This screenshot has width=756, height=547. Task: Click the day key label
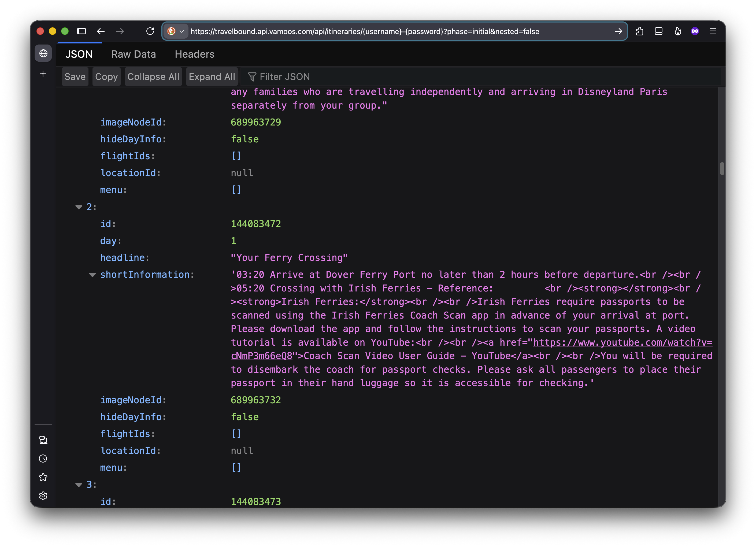tap(110, 241)
